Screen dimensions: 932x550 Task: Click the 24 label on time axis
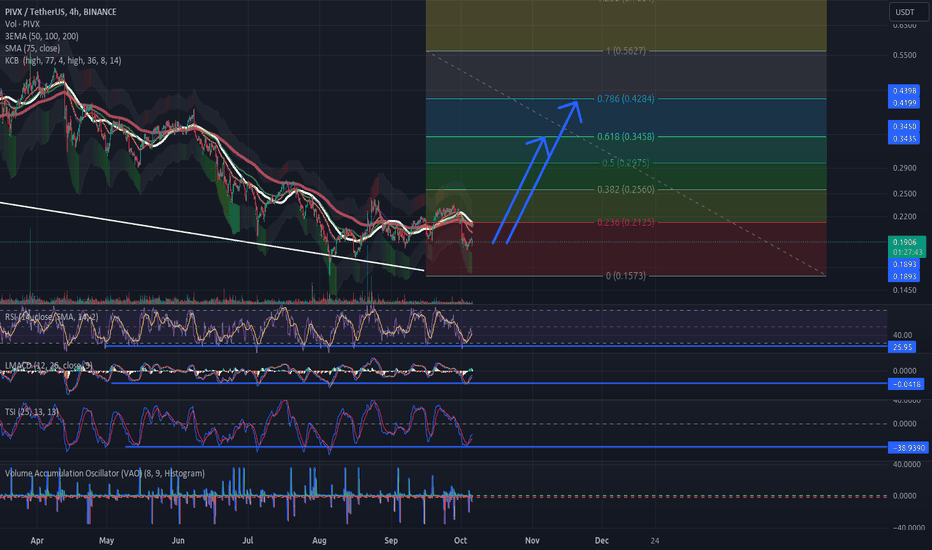coord(654,540)
